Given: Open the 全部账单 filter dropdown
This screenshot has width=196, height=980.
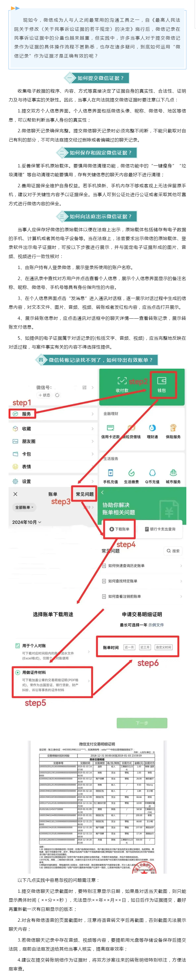Looking at the screenshot, I should click(24, 507).
